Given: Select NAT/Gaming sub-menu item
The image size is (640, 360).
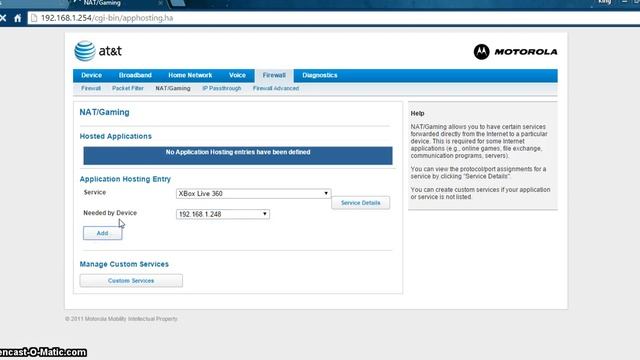Looking at the screenshot, I should (x=173, y=88).
